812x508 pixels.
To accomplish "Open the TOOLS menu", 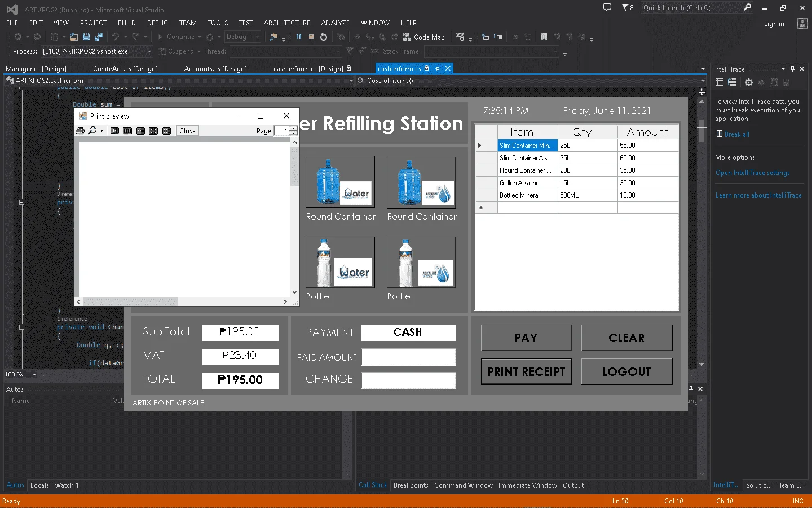I will click(x=218, y=23).
